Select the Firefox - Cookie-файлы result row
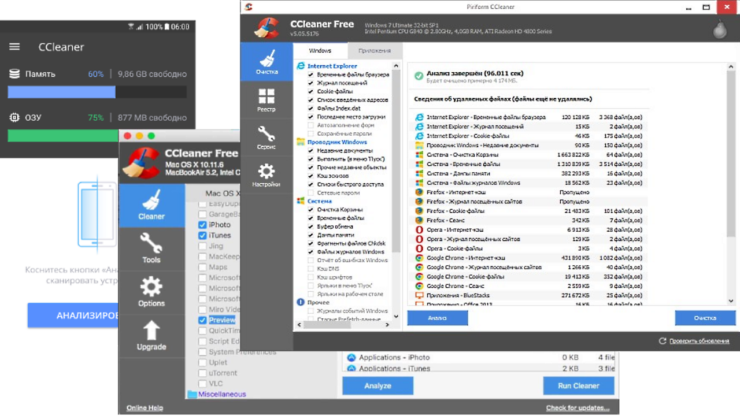This screenshot has height=416, width=740. (x=529, y=211)
